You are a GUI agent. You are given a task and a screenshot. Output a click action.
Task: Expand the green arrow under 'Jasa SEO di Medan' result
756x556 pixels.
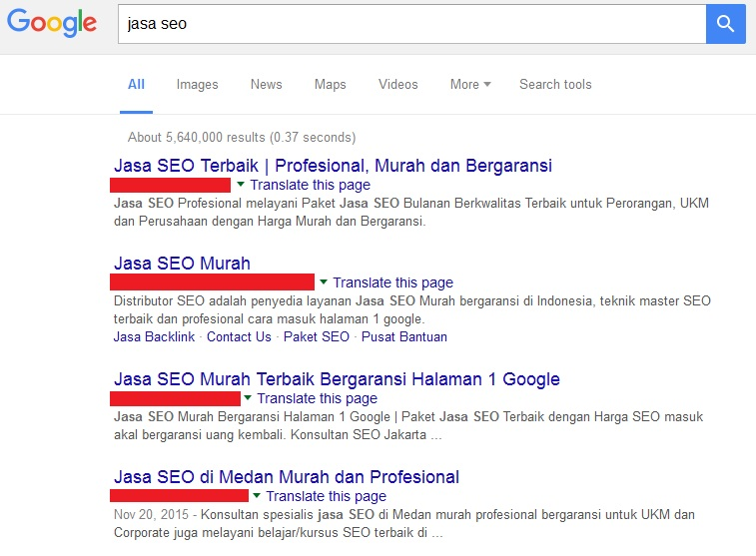[257, 495]
